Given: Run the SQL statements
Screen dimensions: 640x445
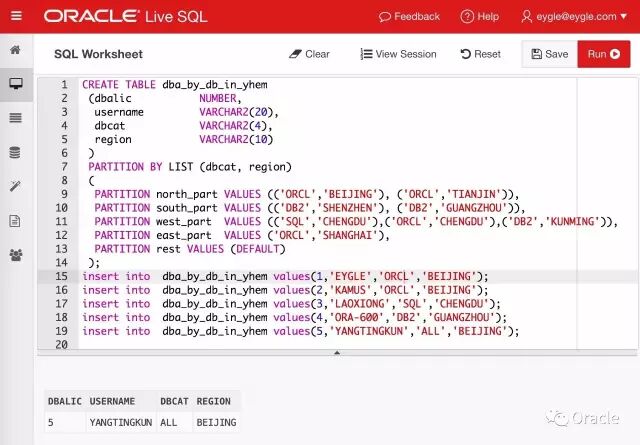Looking at the screenshot, I should click(604, 54).
